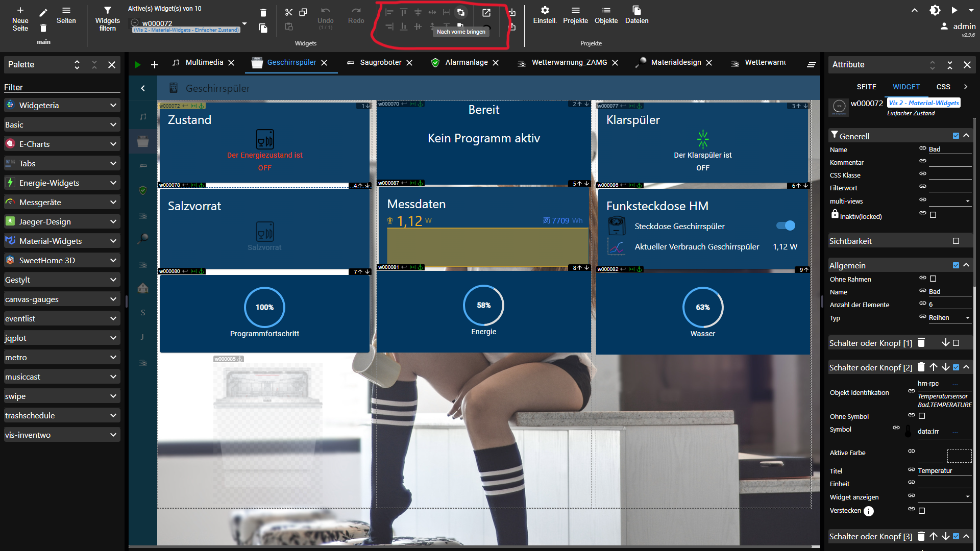Open the Typ Reihen dropdown
980x551 pixels.
[x=950, y=317]
